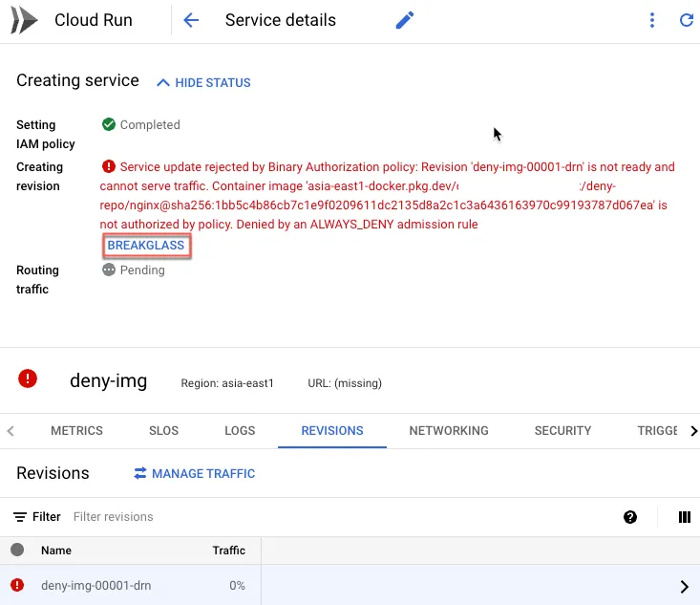Screen dimensions: 700x605
Task: Click the Traffic column header
Action: (x=228, y=551)
